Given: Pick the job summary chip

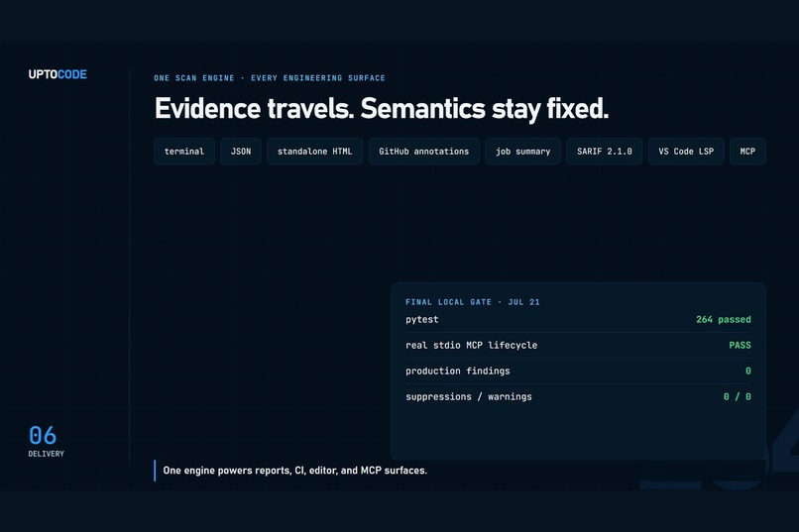Looking at the screenshot, I should (x=522, y=152).
